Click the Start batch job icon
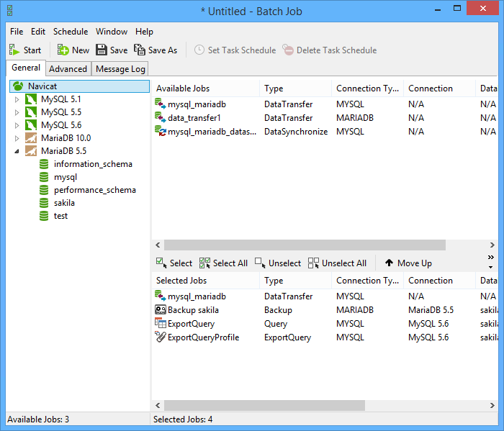Viewport: 504px width, 431px height. pos(14,50)
